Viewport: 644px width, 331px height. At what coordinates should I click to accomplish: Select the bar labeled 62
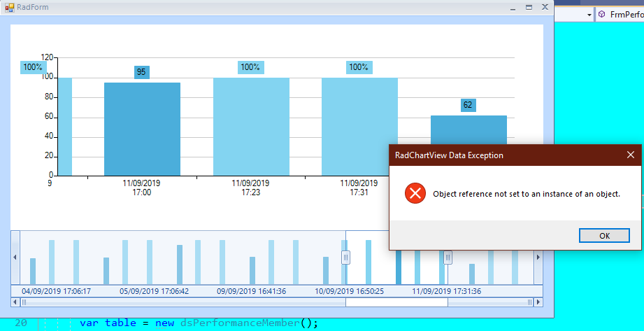click(x=468, y=130)
